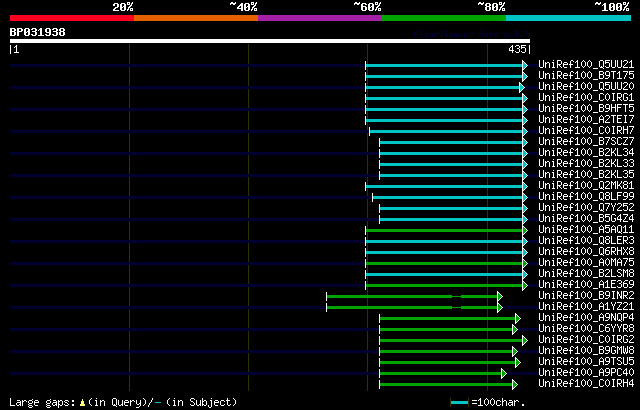Click the red 20% identity legend segment

(72, 18)
